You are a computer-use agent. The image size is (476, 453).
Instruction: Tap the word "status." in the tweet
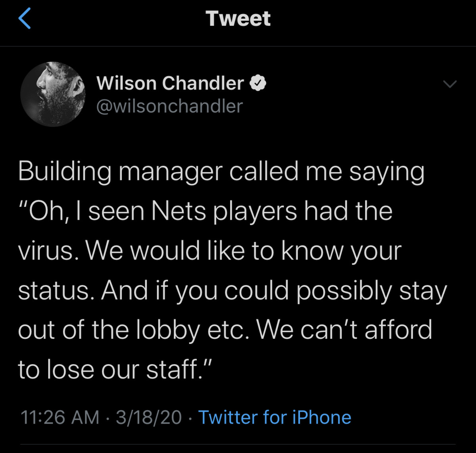click(x=54, y=291)
